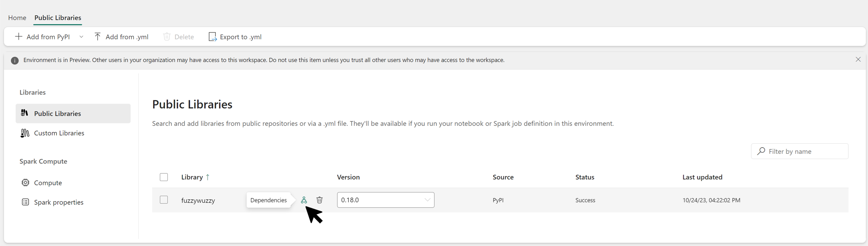Image resolution: width=868 pixels, height=246 pixels.
Task: Click the Dependencies icon for fuzzywuzzy
Action: (x=304, y=200)
